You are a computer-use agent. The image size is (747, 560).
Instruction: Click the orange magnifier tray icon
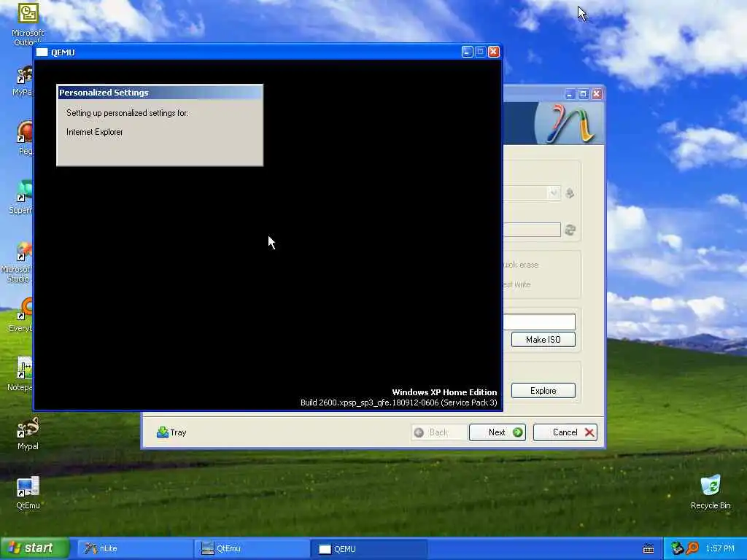692,548
